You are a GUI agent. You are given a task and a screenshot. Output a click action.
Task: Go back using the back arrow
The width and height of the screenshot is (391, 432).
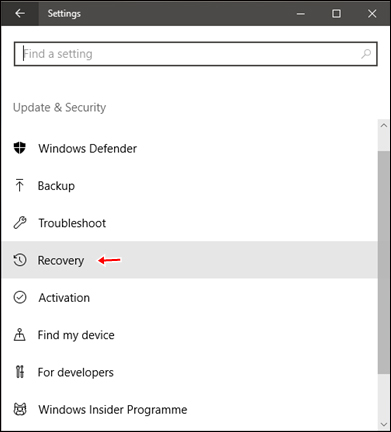(x=20, y=13)
